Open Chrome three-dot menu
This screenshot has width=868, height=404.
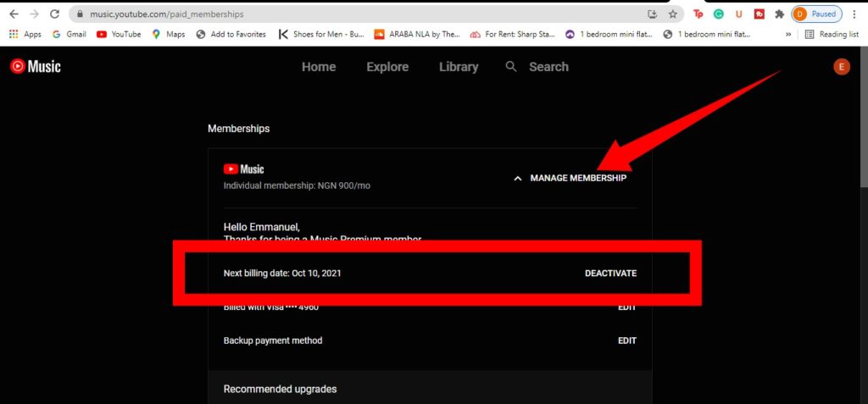[854, 14]
